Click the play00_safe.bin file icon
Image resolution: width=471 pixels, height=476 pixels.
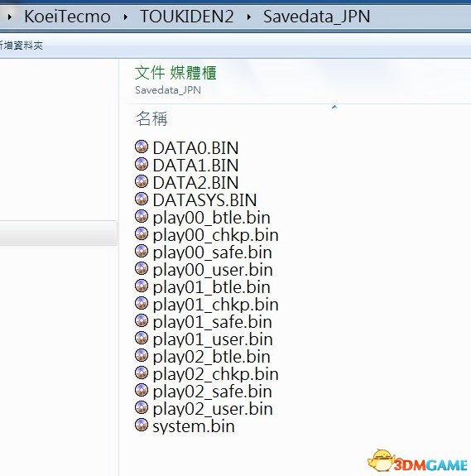pos(142,251)
